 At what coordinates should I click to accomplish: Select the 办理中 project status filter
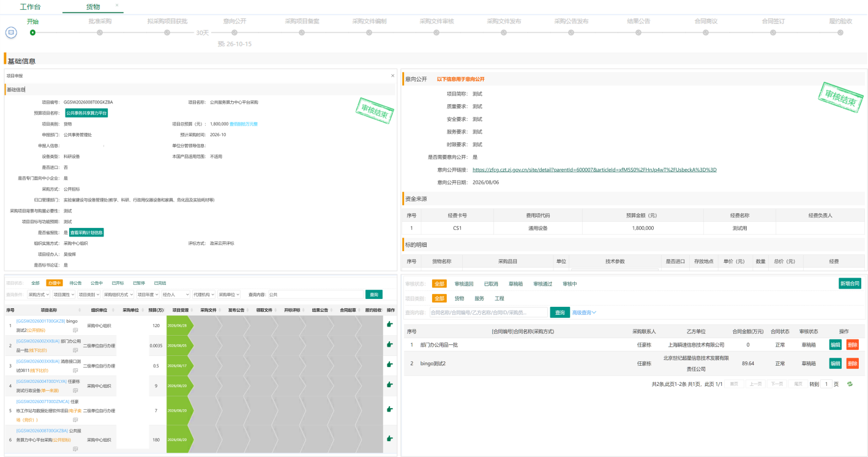tap(54, 283)
